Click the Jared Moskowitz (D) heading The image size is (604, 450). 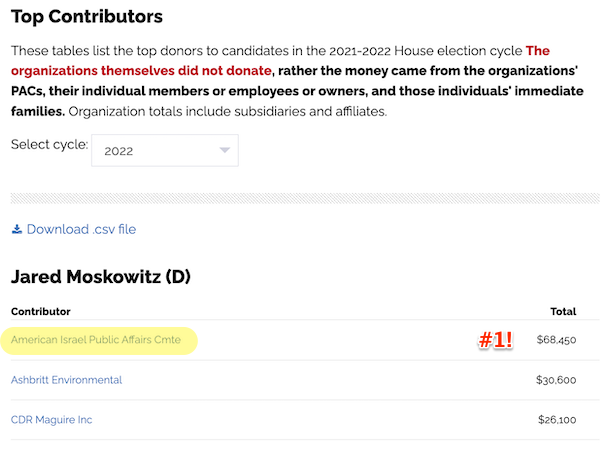(x=101, y=277)
